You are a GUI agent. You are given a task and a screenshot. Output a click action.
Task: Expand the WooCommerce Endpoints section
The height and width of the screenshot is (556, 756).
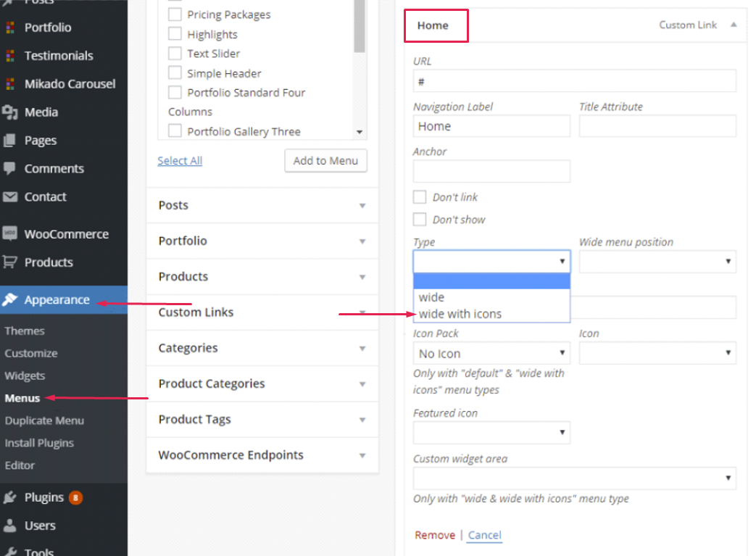click(x=262, y=455)
